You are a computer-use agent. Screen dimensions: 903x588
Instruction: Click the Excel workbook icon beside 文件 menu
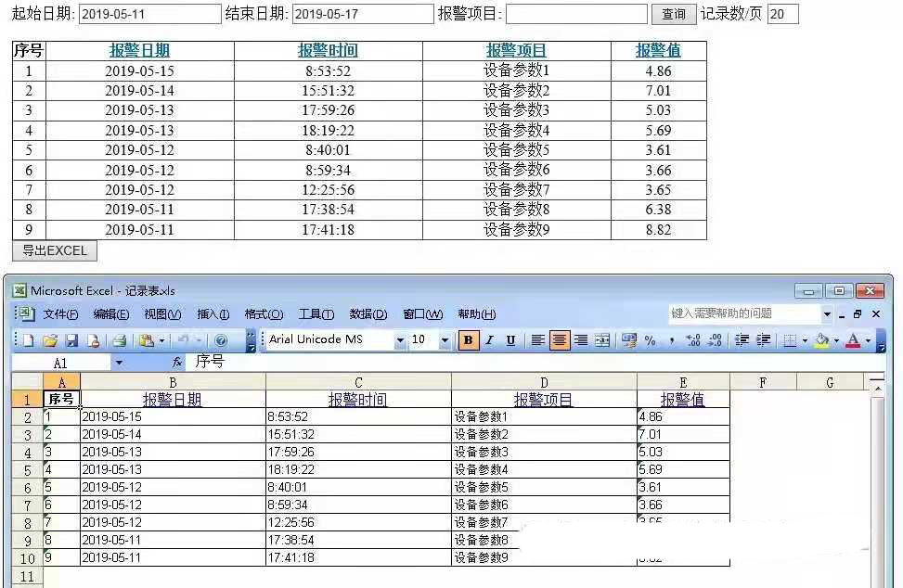point(25,313)
